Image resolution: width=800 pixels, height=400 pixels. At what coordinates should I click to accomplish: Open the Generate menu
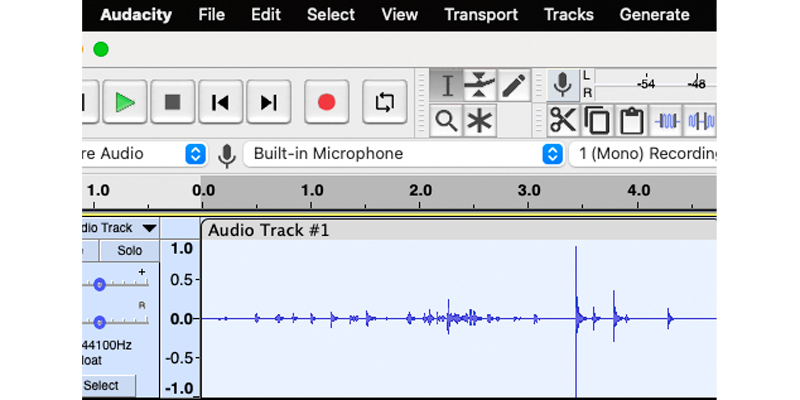(x=654, y=15)
